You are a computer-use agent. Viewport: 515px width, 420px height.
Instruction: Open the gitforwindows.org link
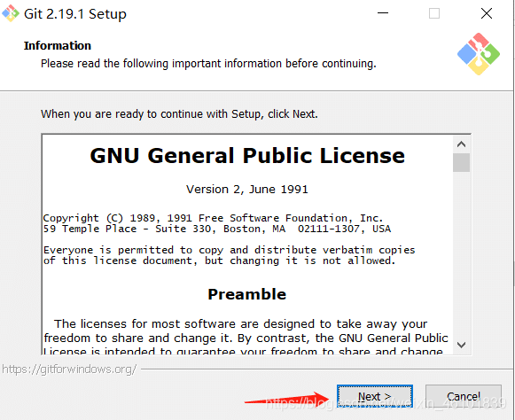[69, 369]
